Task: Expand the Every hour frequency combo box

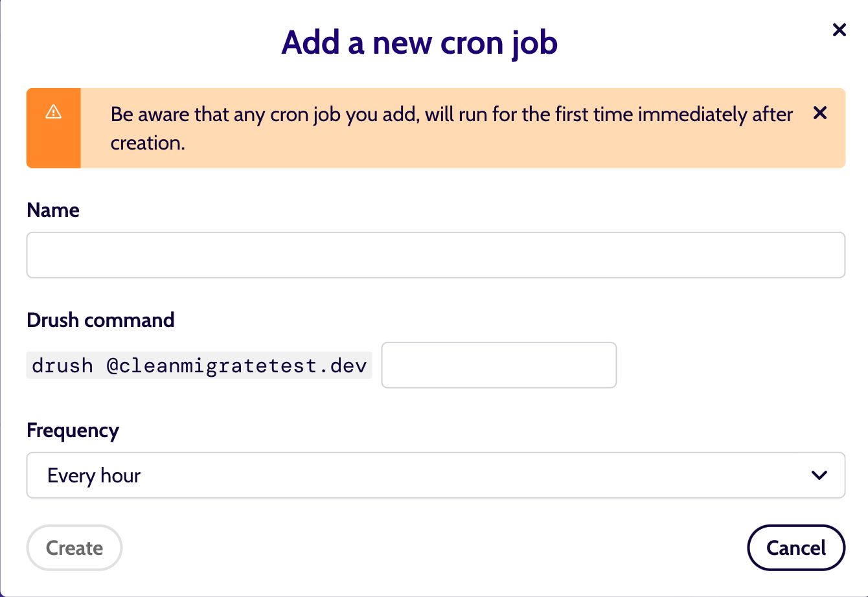Action: tap(436, 475)
